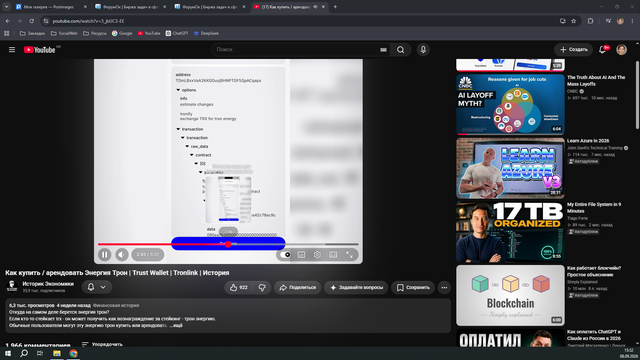640x360 pixels.
Task: Open the Google bookmark
Action: pos(122,33)
